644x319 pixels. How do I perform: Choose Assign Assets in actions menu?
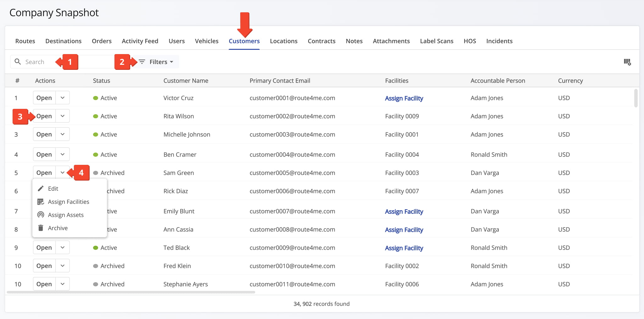69,215
